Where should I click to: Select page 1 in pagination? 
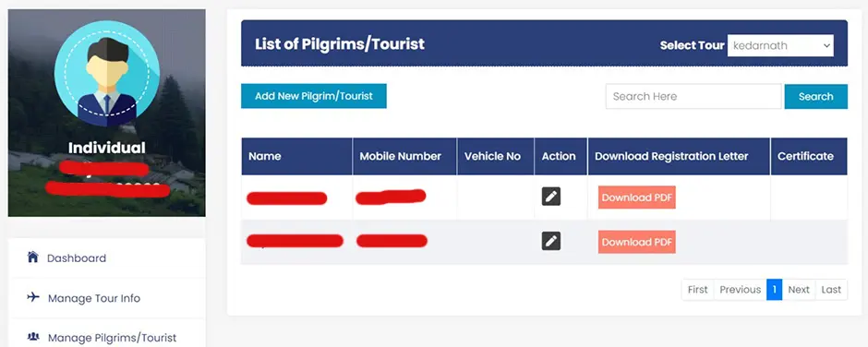coord(774,290)
